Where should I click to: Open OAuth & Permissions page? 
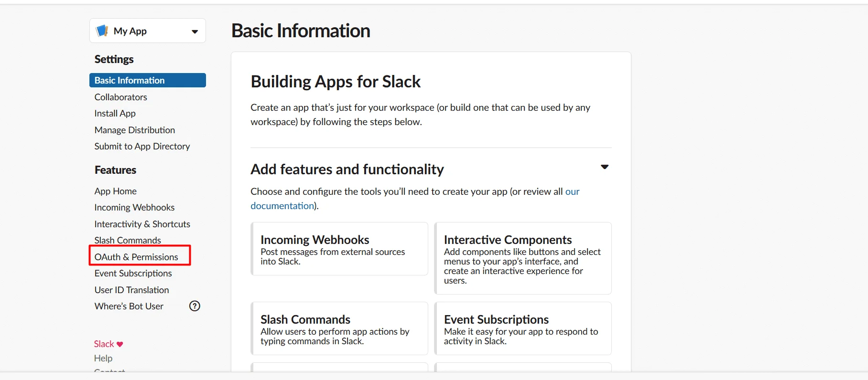(x=136, y=257)
